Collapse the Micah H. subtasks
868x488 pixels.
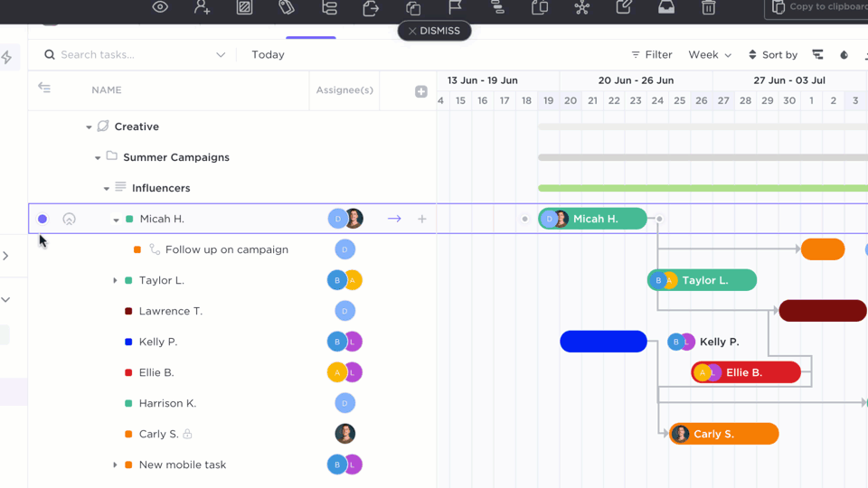[x=116, y=220]
